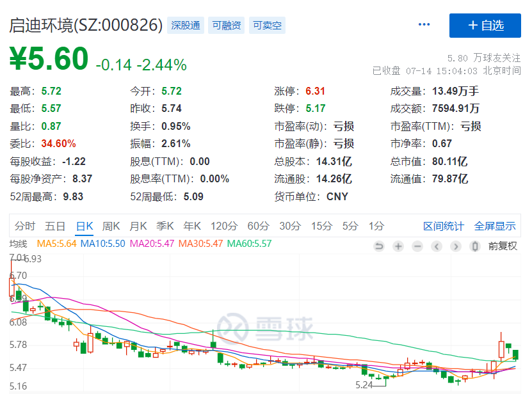The width and height of the screenshot is (532, 394).
Task: Select the 月K chart tab
Action: (x=138, y=226)
